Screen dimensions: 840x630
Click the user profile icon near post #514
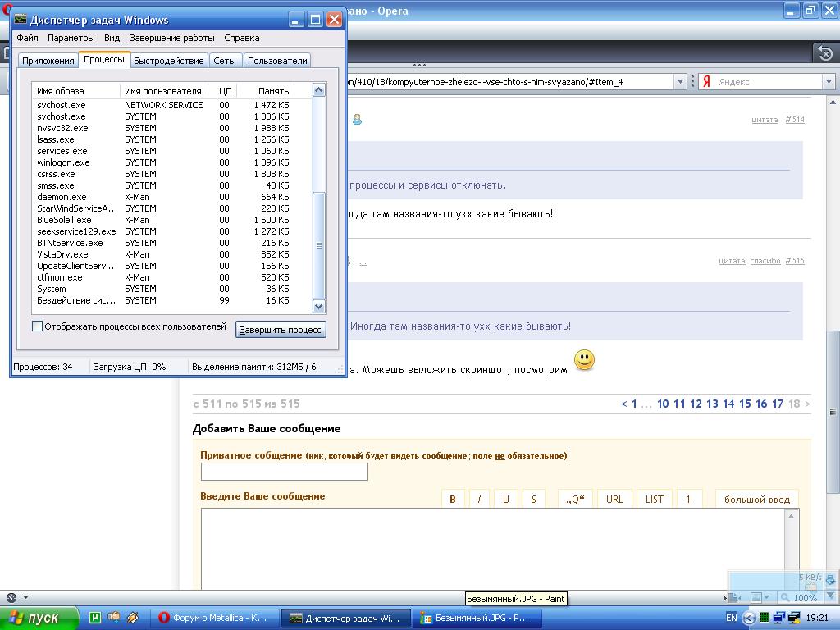[358, 120]
